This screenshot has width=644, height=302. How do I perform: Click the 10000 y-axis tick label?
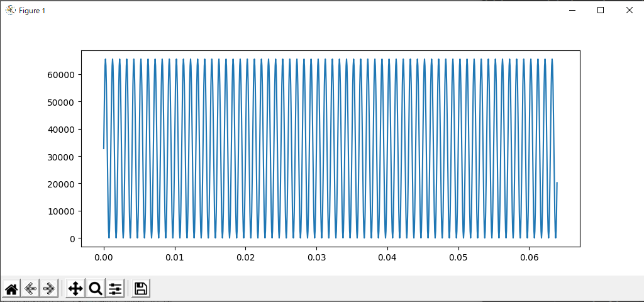tap(62, 211)
